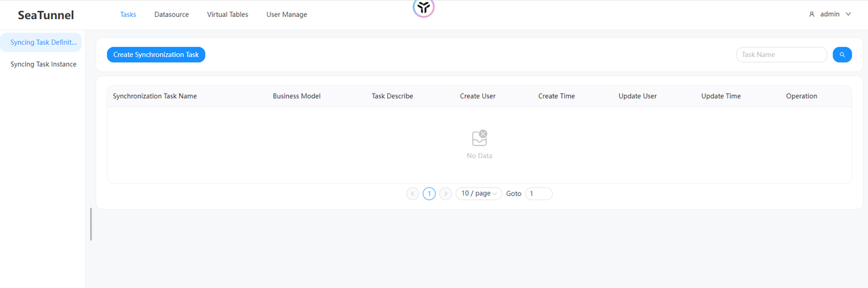
Task: Select page 1 in pagination
Action: tap(429, 194)
